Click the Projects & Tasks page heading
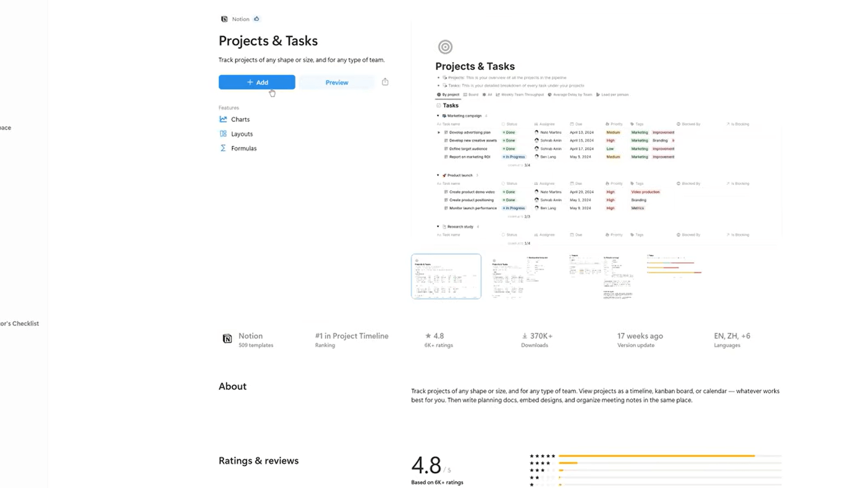This screenshot has width=868, height=488. (x=268, y=41)
